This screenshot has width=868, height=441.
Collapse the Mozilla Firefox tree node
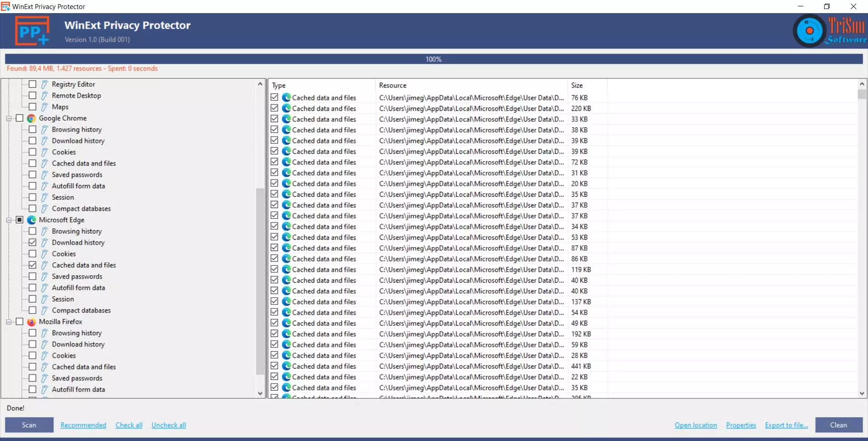click(9, 322)
